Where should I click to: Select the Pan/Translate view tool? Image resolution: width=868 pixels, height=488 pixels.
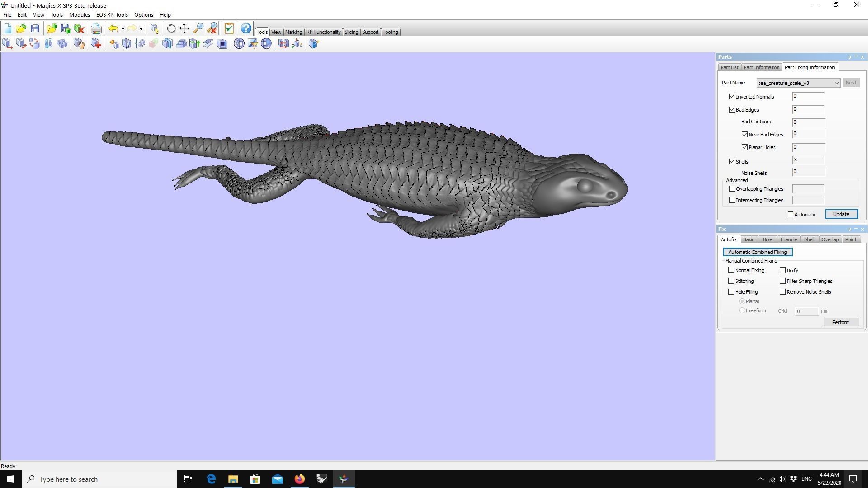(x=184, y=28)
